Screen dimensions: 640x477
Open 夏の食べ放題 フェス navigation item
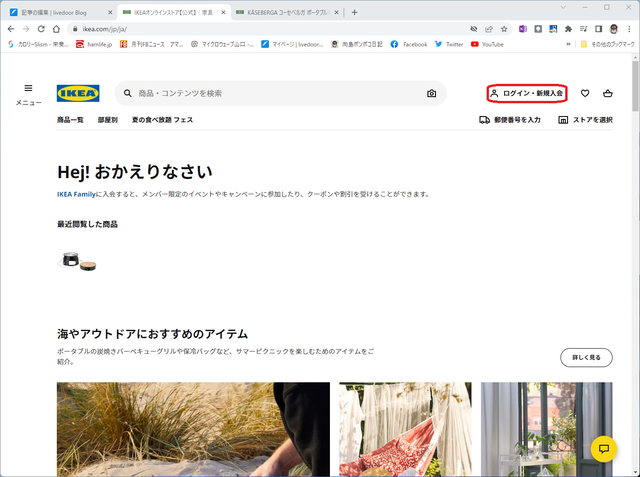162,120
